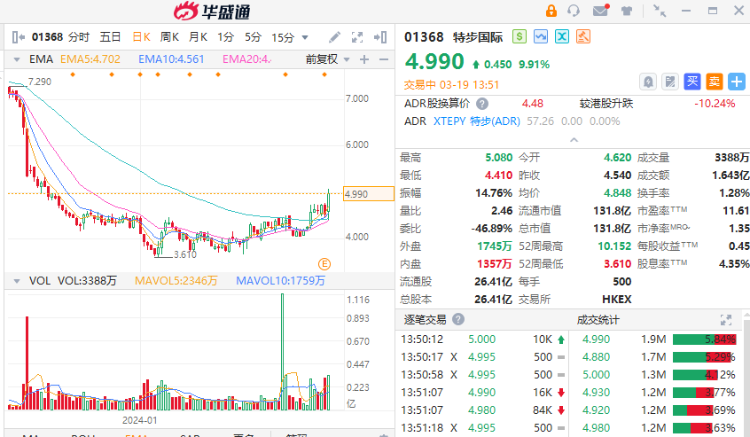
Task: Click the 买 buy button
Action: [x=692, y=82]
